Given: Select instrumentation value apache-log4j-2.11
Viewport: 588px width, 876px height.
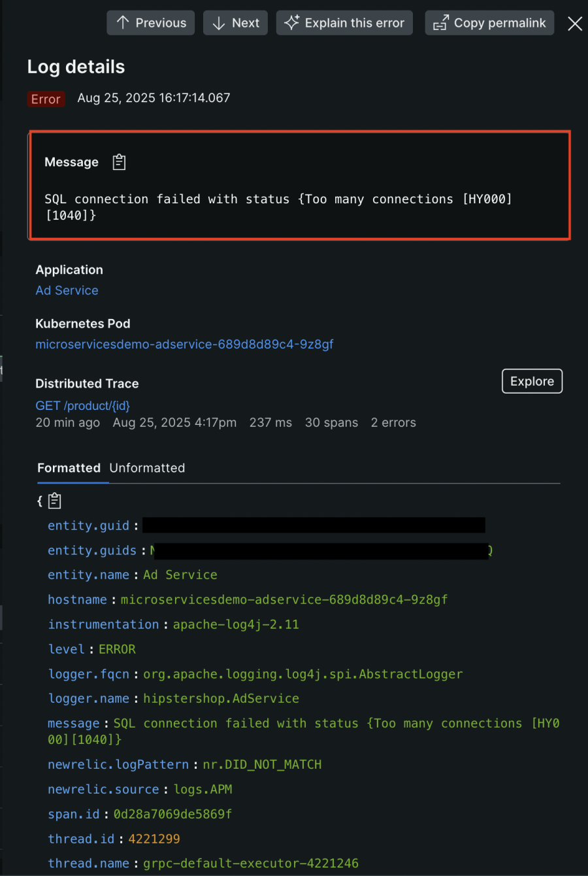Looking at the screenshot, I should pos(236,625).
